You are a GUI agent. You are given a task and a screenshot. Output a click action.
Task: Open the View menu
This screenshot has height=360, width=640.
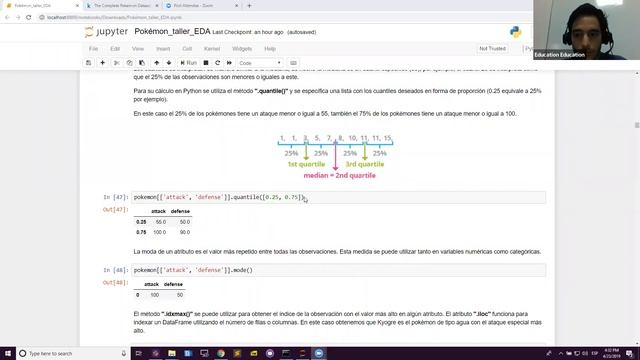pyautogui.click(x=138, y=49)
